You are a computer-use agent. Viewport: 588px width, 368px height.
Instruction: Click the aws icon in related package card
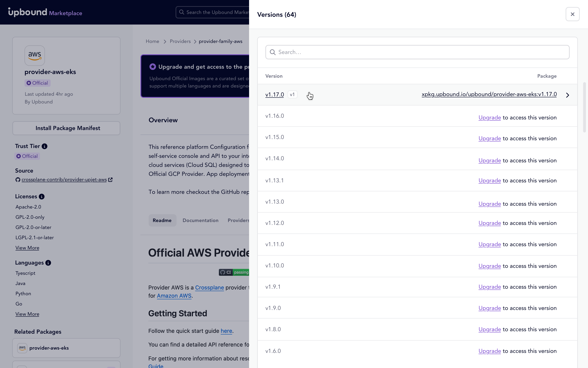tap(22, 348)
